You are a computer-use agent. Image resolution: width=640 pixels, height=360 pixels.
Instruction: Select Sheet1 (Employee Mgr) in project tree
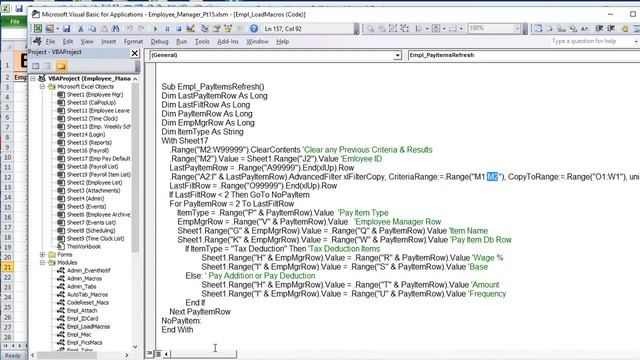click(95, 94)
